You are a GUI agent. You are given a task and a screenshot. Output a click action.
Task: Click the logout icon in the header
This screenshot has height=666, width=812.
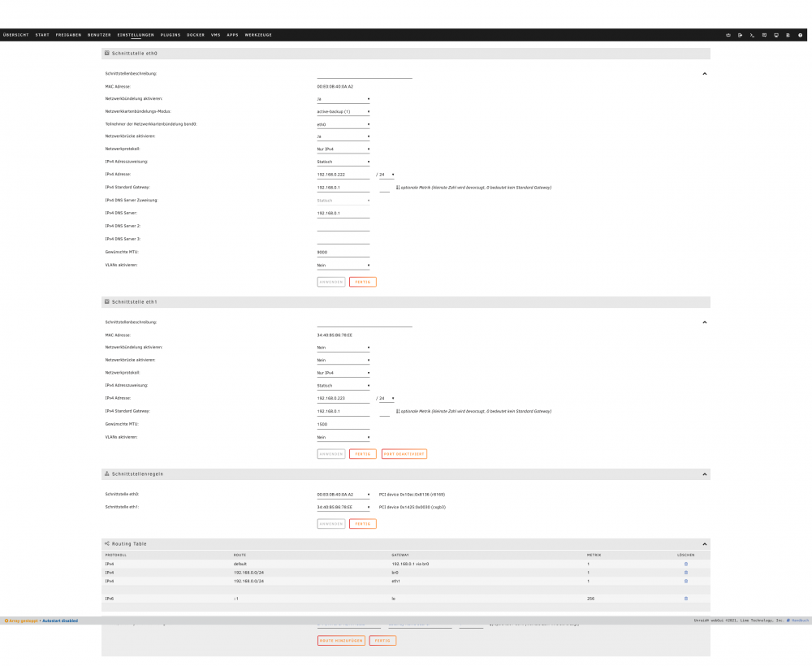tap(740, 35)
